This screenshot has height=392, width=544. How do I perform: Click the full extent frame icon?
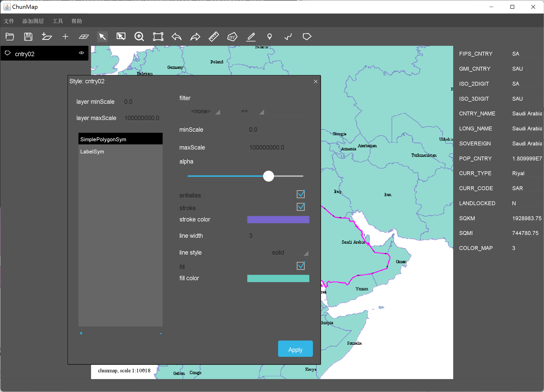tap(158, 37)
